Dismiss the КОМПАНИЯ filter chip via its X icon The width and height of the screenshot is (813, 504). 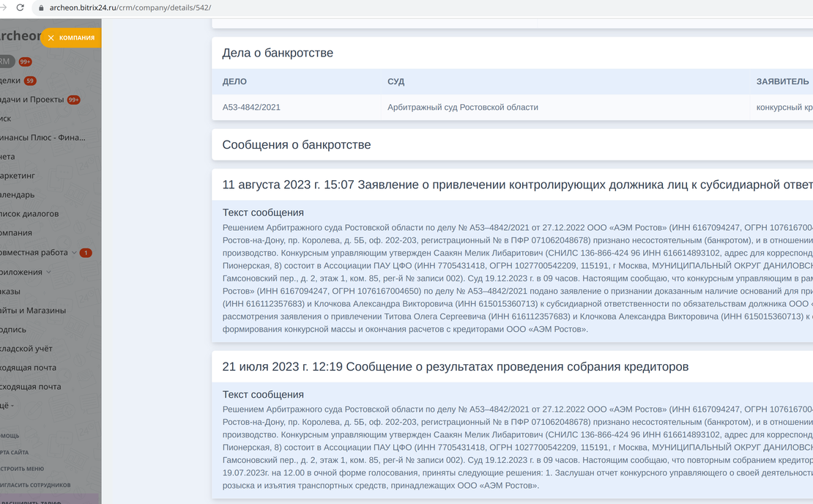(49, 37)
